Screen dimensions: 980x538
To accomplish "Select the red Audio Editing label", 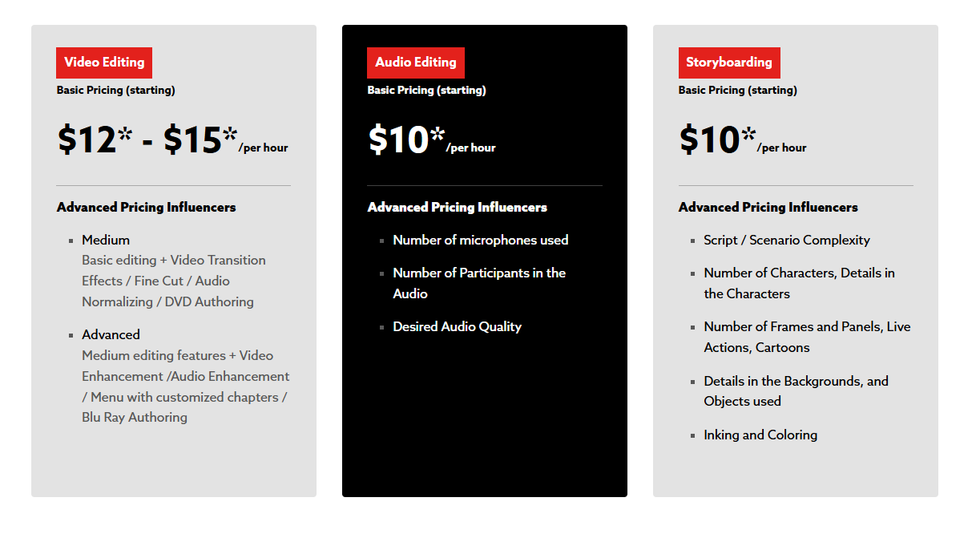I will pos(415,63).
